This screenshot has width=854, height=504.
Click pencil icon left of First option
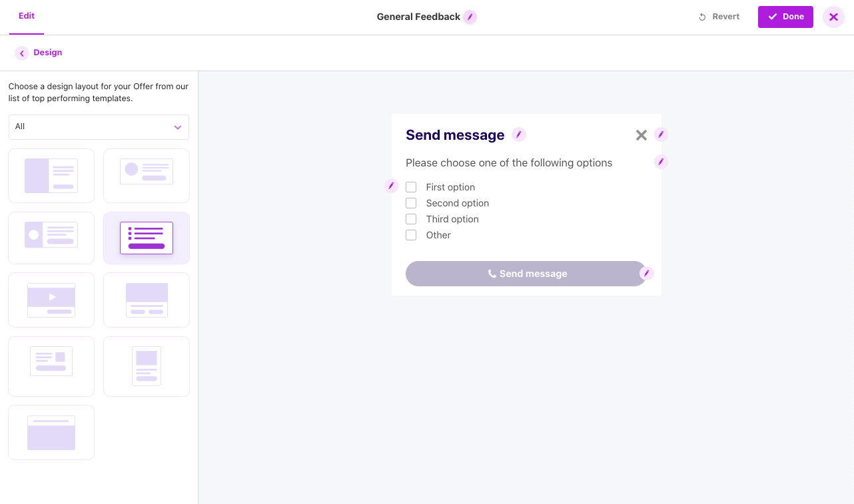392,186
